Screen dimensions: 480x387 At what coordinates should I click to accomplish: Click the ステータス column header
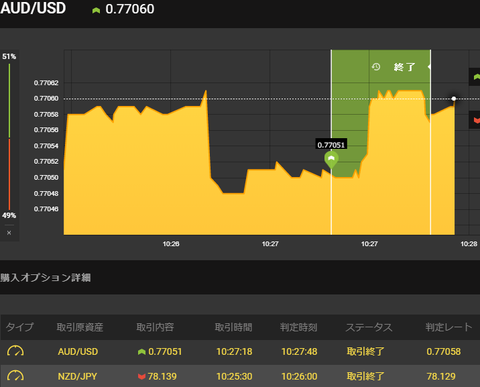tap(369, 327)
